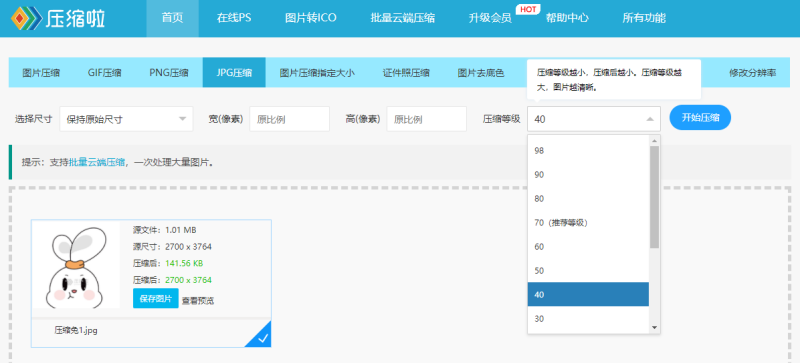
Task: Click the 源尺寸 2700 x 3764 text
Action: (172, 247)
